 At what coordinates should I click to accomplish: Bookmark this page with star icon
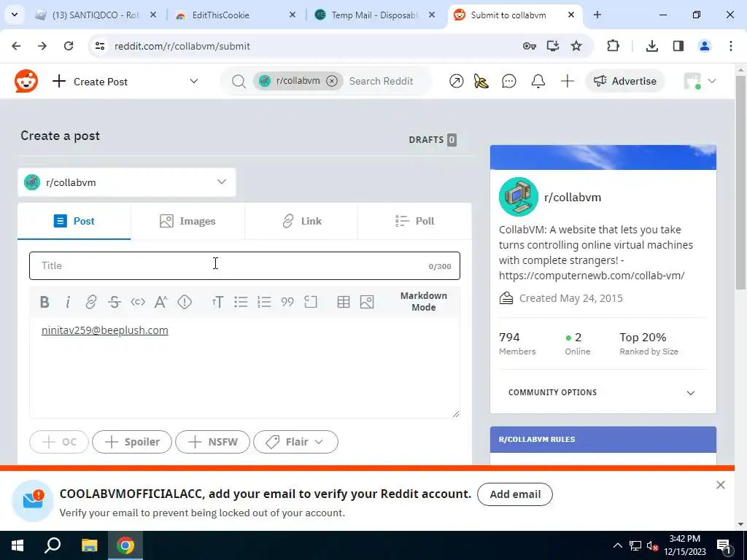(576, 46)
